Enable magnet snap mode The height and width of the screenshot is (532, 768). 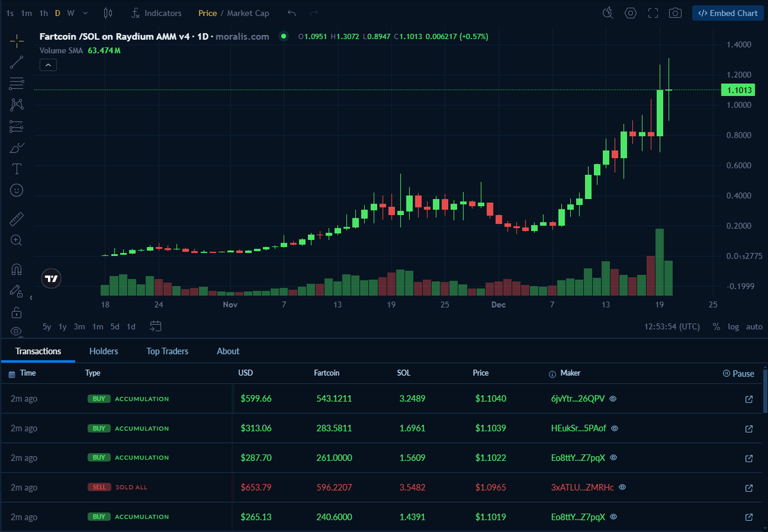click(16, 268)
